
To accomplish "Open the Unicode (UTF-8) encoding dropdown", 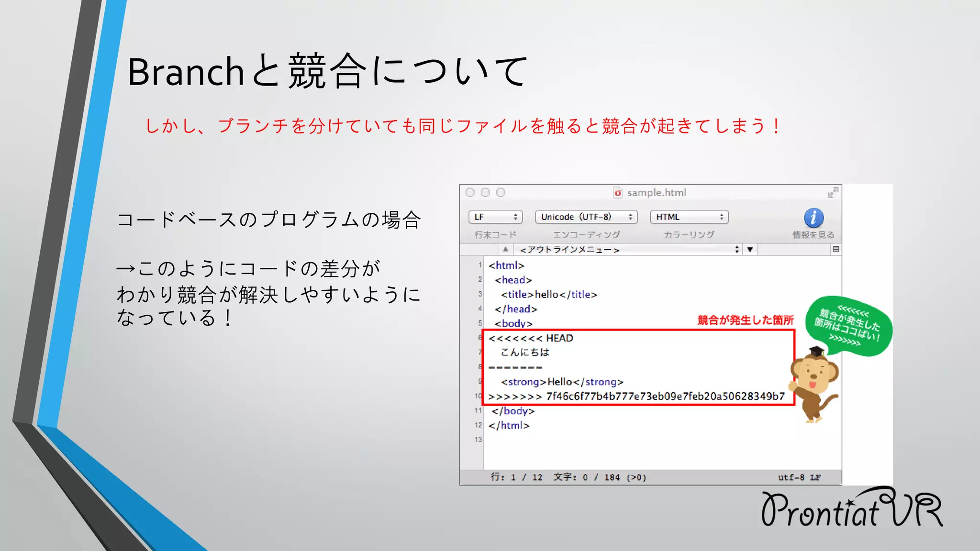I will tap(586, 217).
